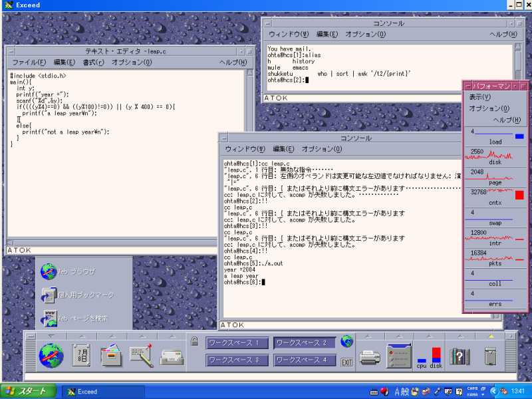The image size is (532, 399).
Task: Click the Windows スタート button
Action: [28, 392]
